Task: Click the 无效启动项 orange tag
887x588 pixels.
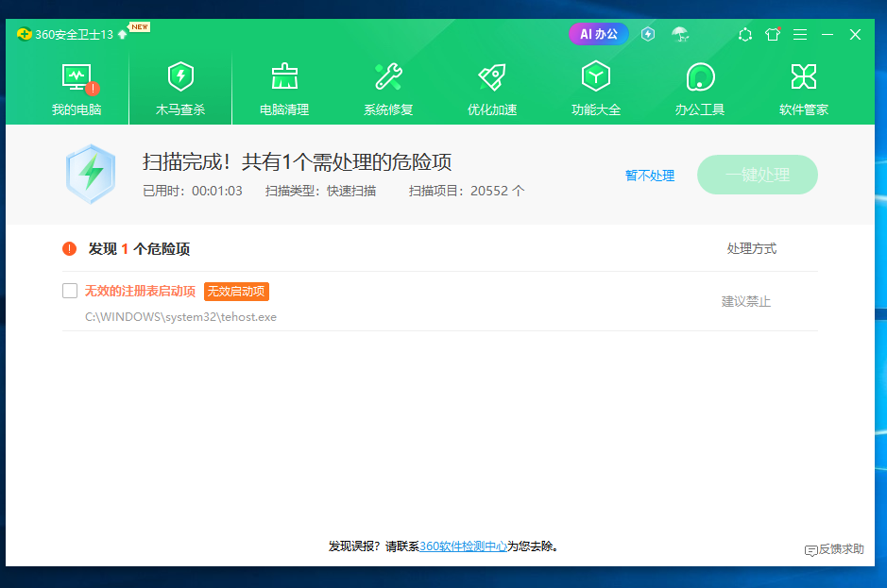Action: (236, 292)
